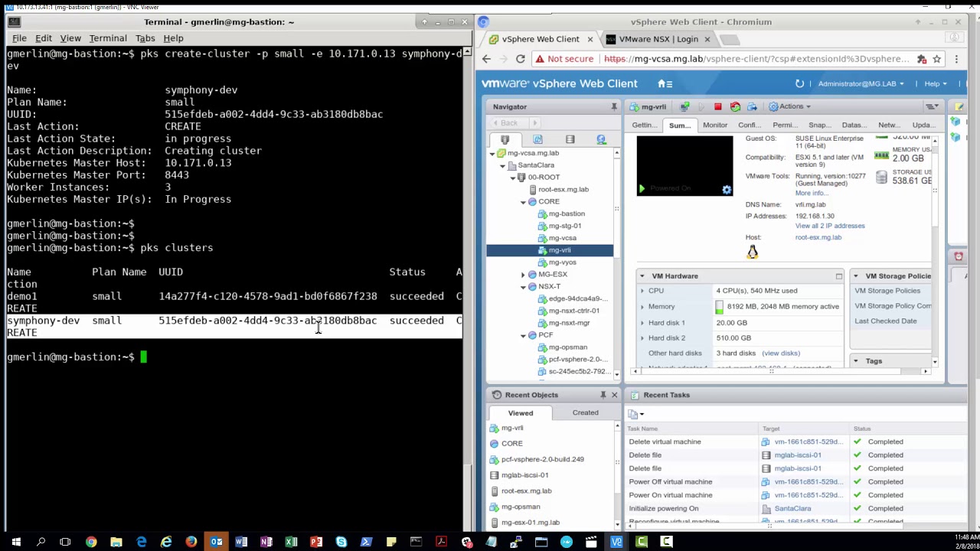Expand the MG-ESX tree node
The image size is (980, 551).
(x=523, y=274)
